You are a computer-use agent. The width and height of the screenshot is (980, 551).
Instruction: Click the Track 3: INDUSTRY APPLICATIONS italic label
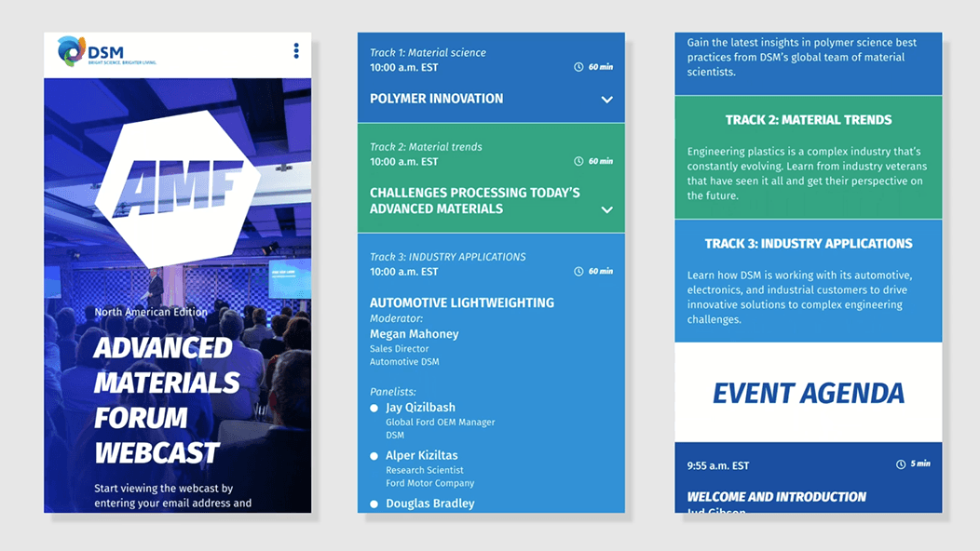click(x=447, y=257)
